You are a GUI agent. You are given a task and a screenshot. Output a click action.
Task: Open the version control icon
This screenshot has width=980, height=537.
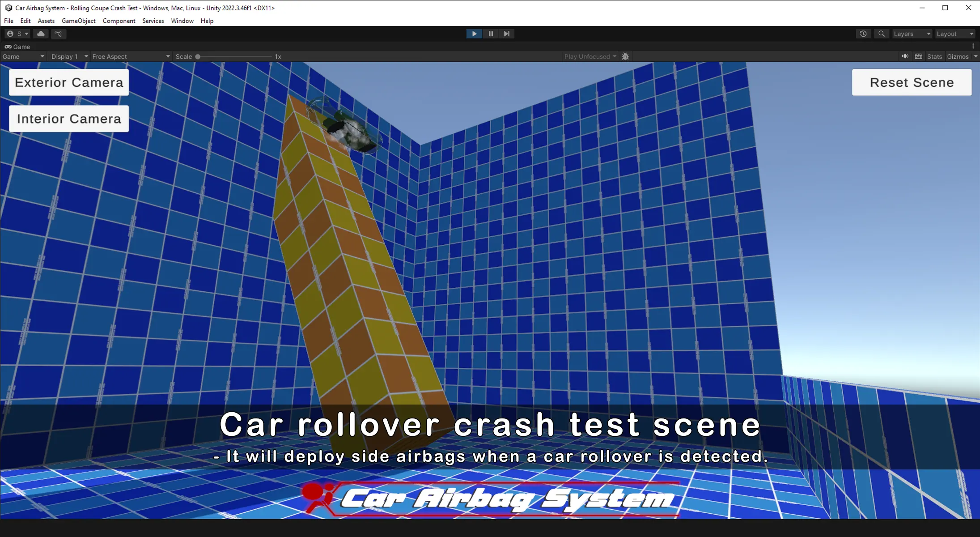click(x=58, y=34)
